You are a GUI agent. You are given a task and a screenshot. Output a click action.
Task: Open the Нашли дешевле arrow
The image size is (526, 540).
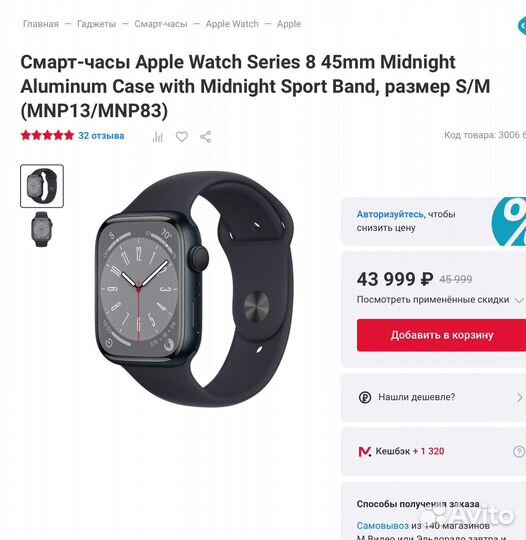tap(519, 397)
